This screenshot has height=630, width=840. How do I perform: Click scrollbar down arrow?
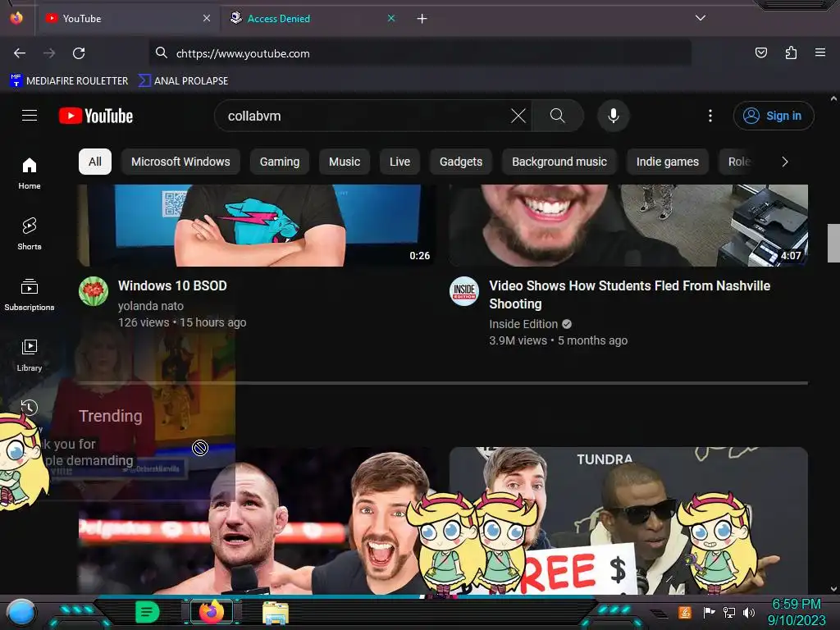click(x=833, y=589)
